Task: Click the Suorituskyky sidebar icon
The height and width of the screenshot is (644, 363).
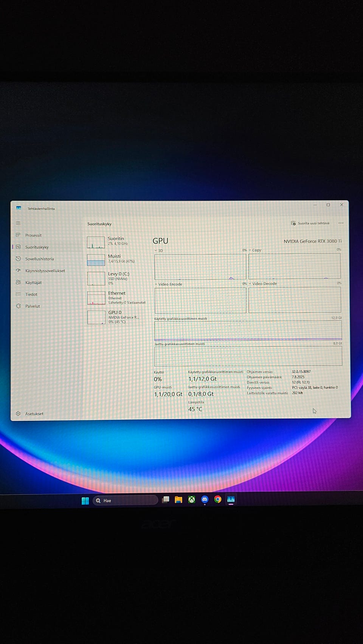Action: click(x=18, y=247)
